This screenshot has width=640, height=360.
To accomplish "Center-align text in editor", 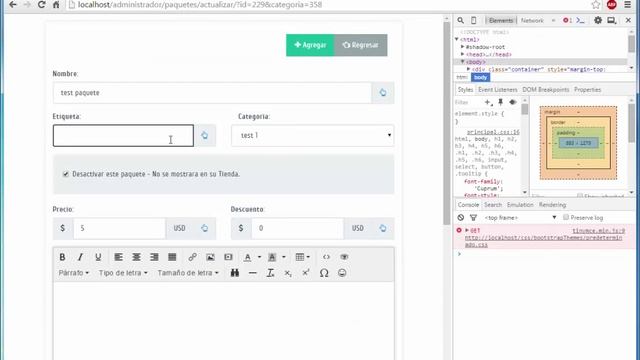I will (x=136, y=257).
